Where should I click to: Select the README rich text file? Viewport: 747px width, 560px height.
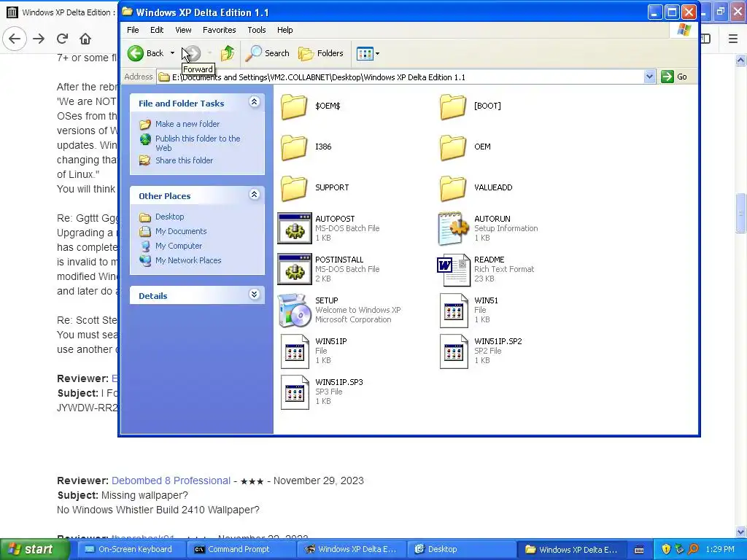click(x=453, y=270)
